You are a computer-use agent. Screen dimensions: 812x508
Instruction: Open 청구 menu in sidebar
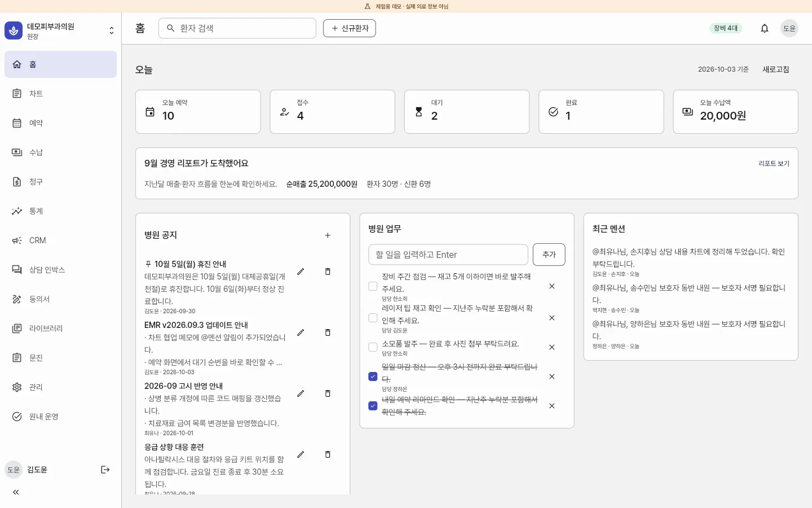60,182
